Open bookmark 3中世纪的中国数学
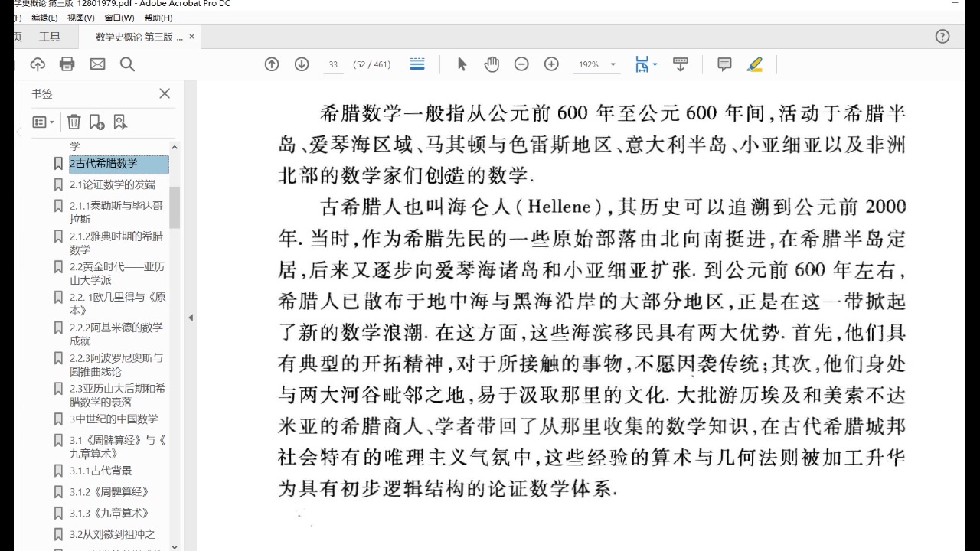980x551 pixels. [113, 419]
